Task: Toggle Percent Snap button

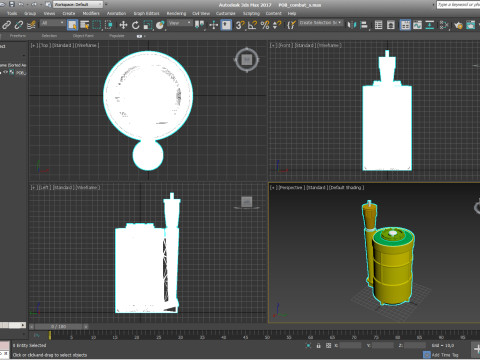Action: (x=265, y=25)
